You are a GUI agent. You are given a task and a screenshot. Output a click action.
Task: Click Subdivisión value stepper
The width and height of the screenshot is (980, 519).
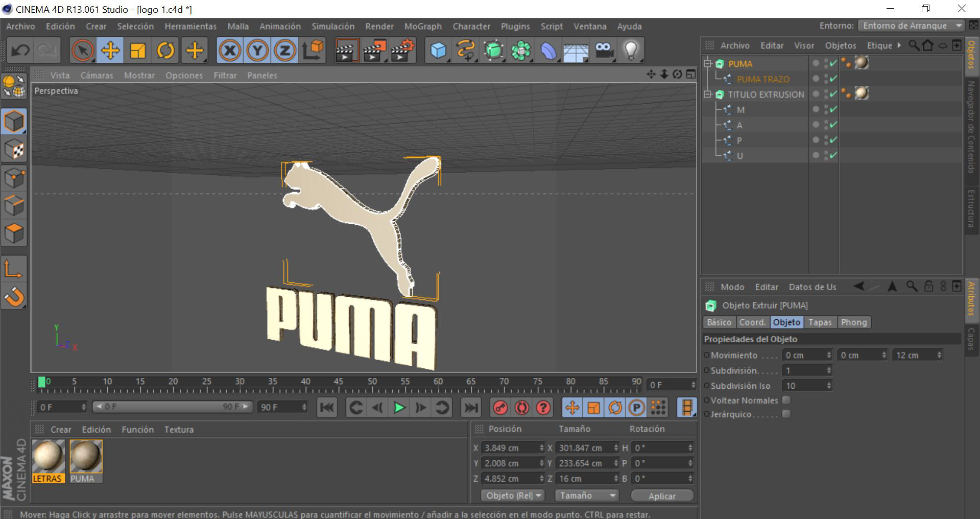click(829, 370)
